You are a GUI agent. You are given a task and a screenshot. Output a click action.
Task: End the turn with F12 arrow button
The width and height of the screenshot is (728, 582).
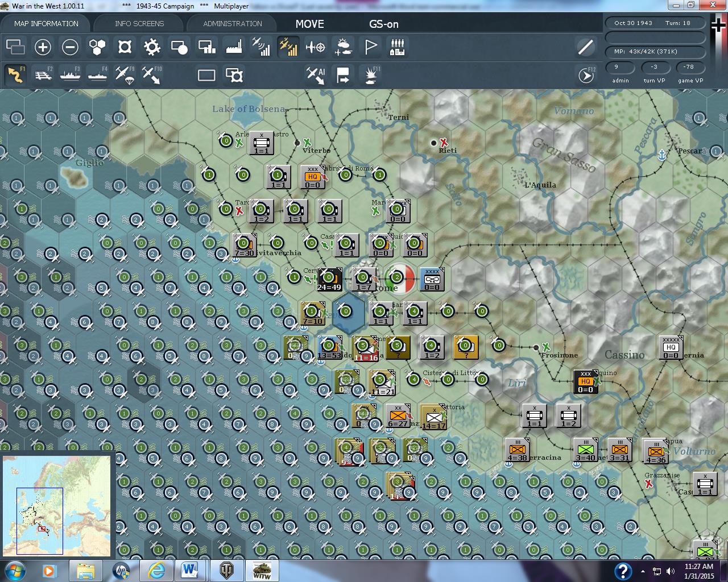[586, 75]
